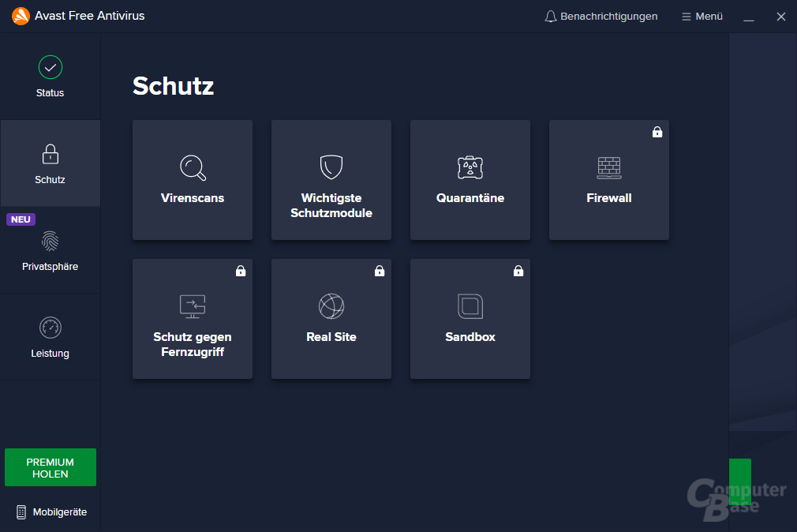
Task: Open Mobilgeräte link text
Action: click(x=60, y=512)
